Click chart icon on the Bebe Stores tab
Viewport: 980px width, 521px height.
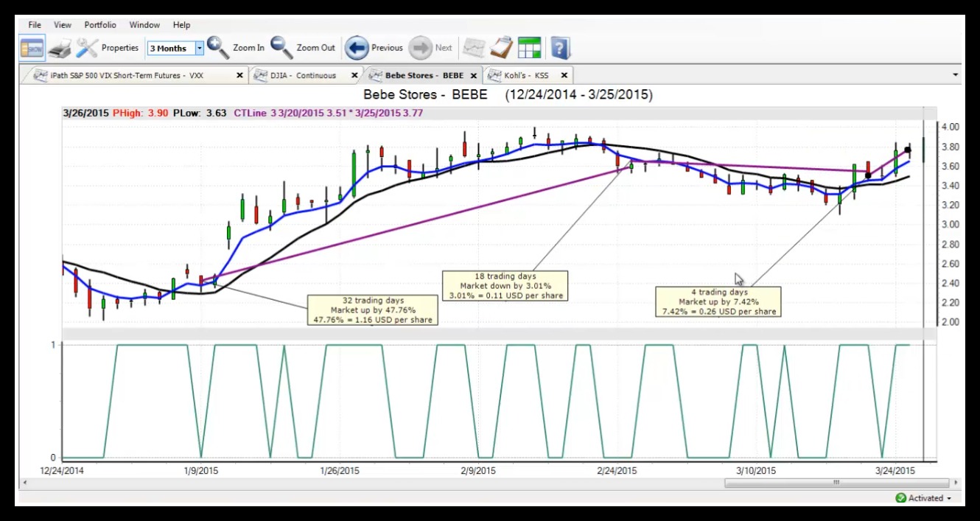[375, 75]
